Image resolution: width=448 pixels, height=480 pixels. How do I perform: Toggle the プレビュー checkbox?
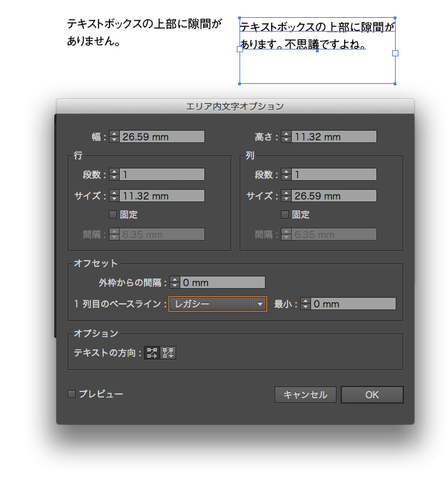tap(72, 393)
